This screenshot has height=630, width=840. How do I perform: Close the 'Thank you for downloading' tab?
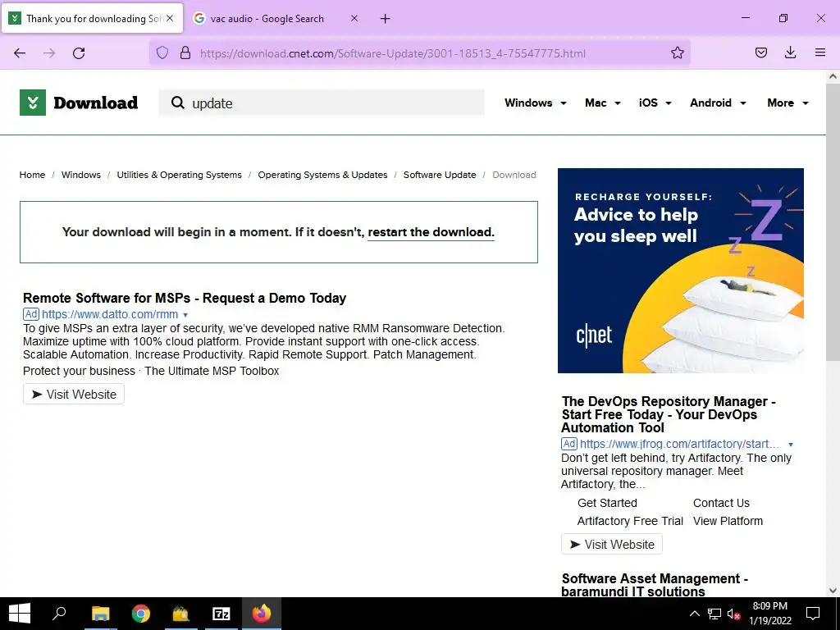[170, 18]
